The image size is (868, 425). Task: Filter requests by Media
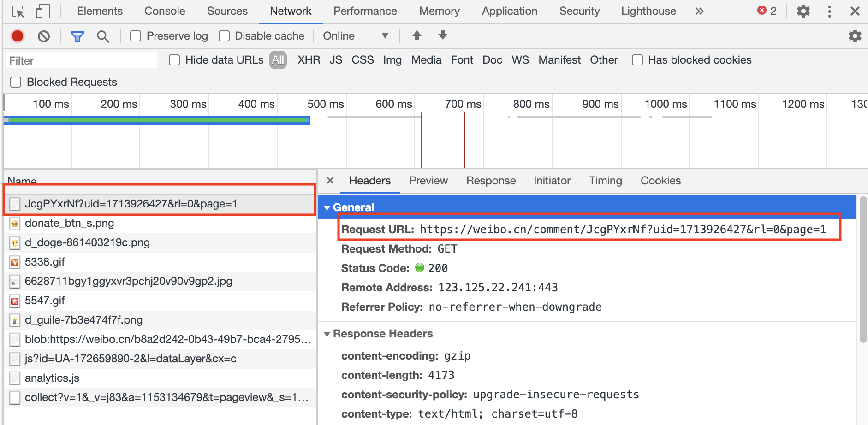(x=426, y=60)
